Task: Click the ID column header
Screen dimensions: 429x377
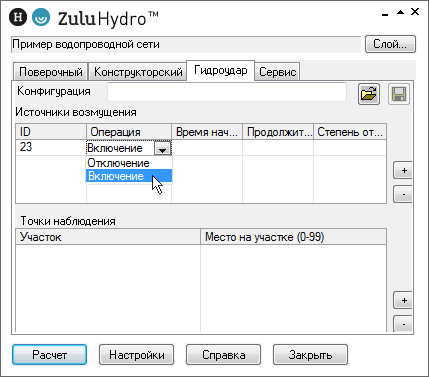Action: click(x=51, y=132)
